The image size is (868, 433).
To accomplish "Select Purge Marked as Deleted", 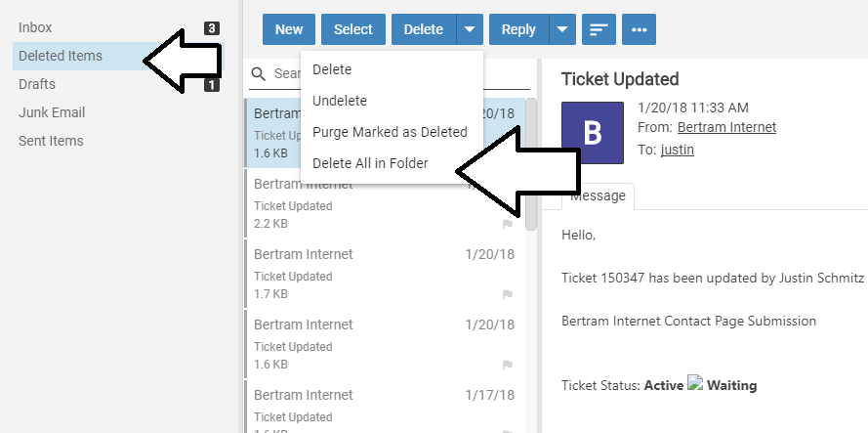I will point(390,132).
